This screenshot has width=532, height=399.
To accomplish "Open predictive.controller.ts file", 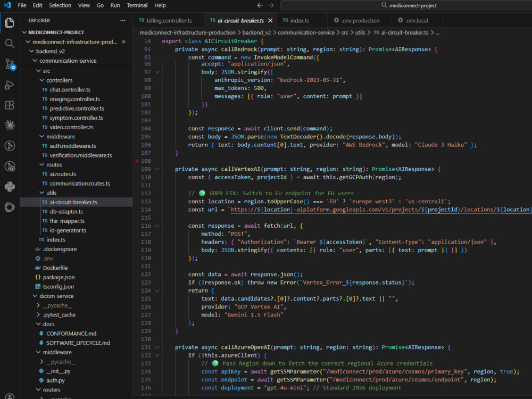I will (77, 108).
